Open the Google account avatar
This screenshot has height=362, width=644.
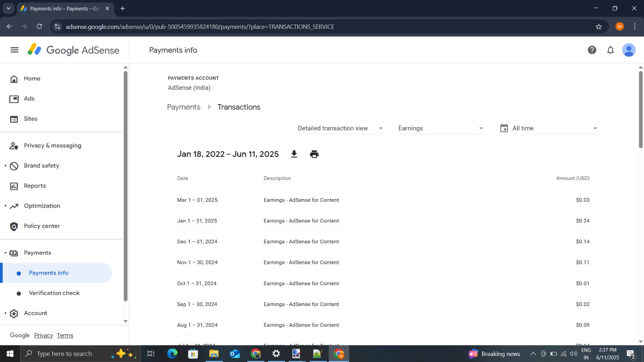click(x=629, y=50)
